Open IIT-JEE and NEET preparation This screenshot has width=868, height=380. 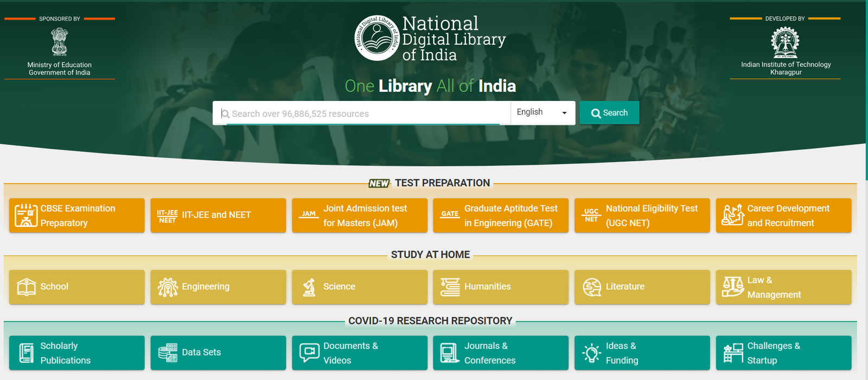click(218, 216)
